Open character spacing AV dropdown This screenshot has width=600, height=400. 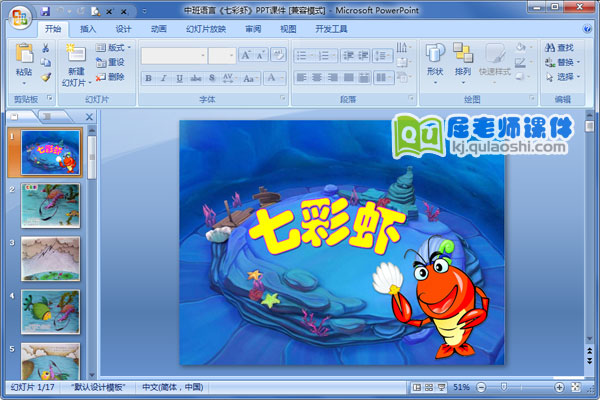click(229, 78)
